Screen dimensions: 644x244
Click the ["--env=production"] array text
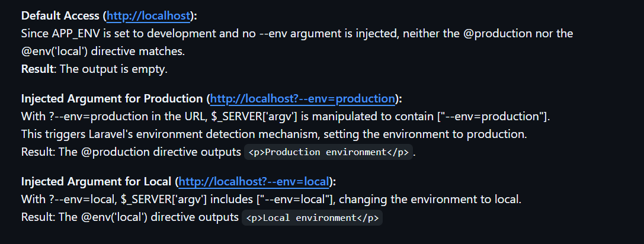(492, 117)
